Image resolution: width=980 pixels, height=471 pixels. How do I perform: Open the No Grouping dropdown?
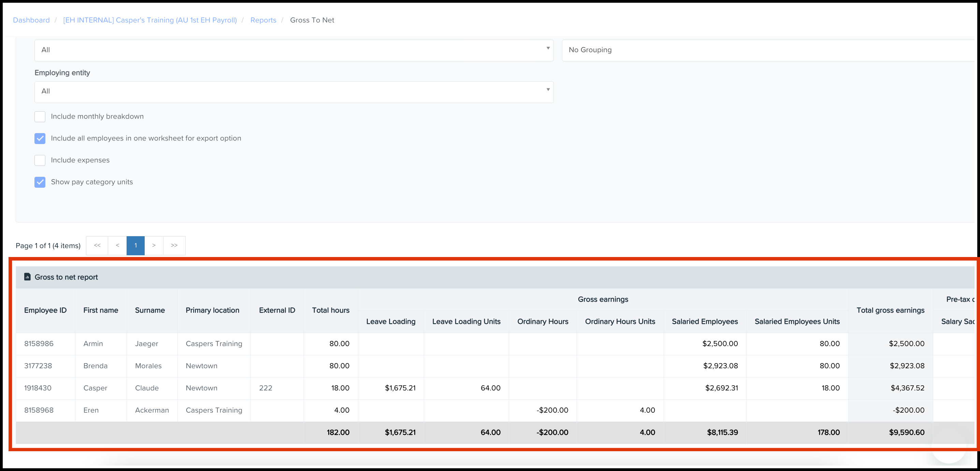click(x=768, y=50)
